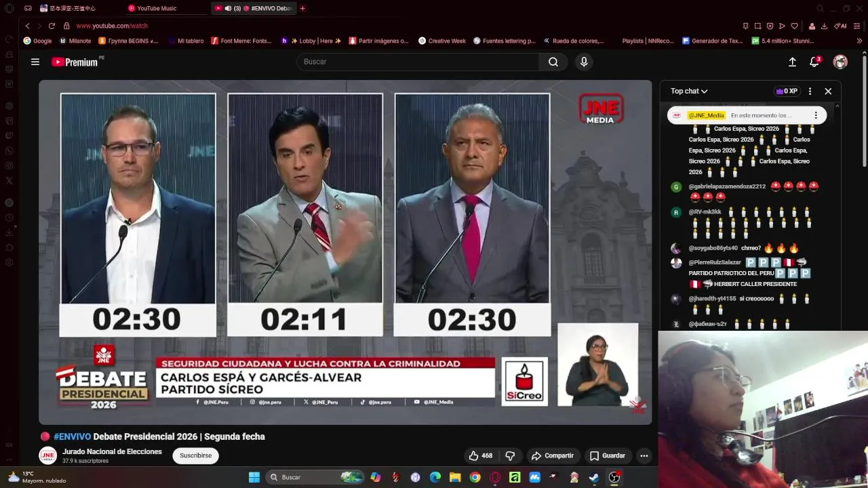Image resolution: width=868 pixels, height=488 pixels.
Task: Click the heart bookmark icon in address bar
Action: tap(794, 26)
